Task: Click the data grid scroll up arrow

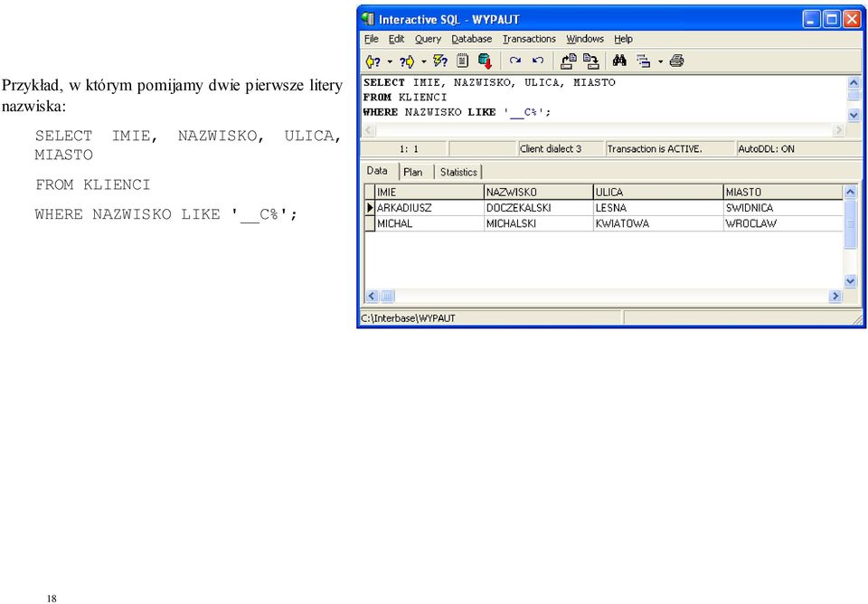Action: 850,192
